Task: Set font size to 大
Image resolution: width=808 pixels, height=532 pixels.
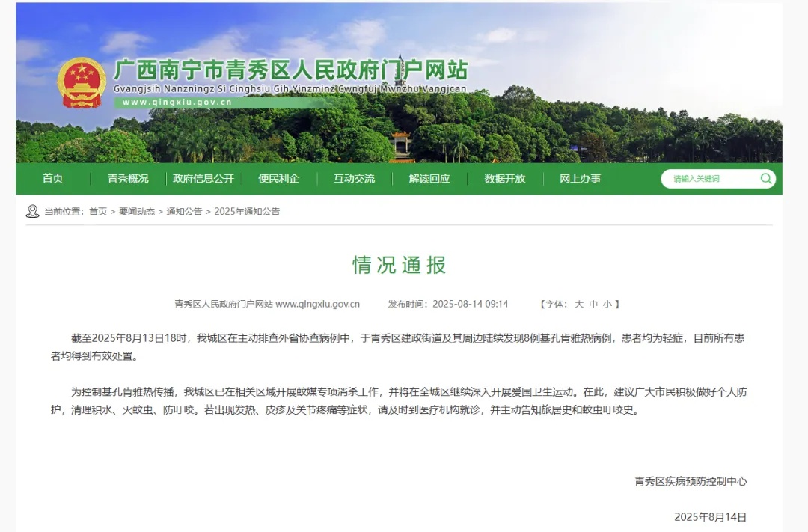Action: 578,305
